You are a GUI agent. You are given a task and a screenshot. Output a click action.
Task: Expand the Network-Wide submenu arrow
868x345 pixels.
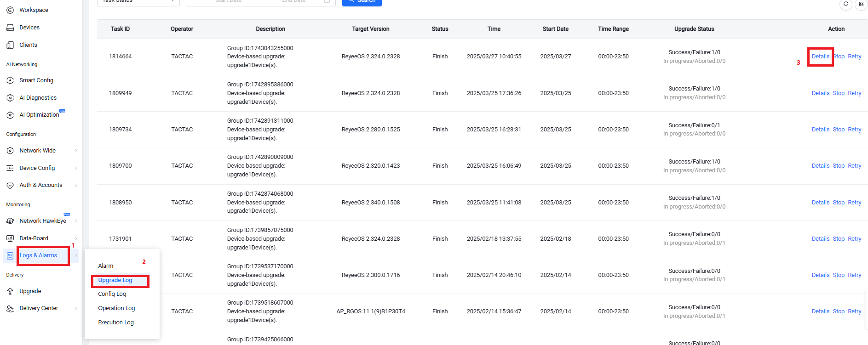[x=76, y=151]
